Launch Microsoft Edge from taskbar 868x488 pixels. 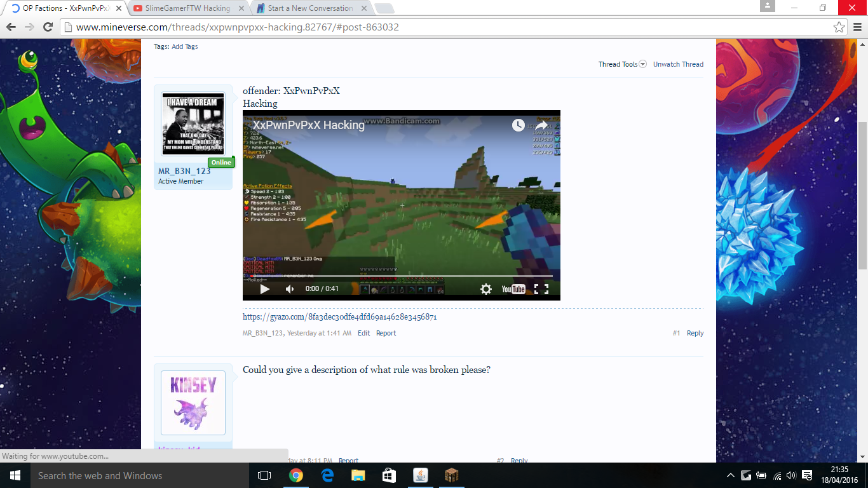[327, 475]
